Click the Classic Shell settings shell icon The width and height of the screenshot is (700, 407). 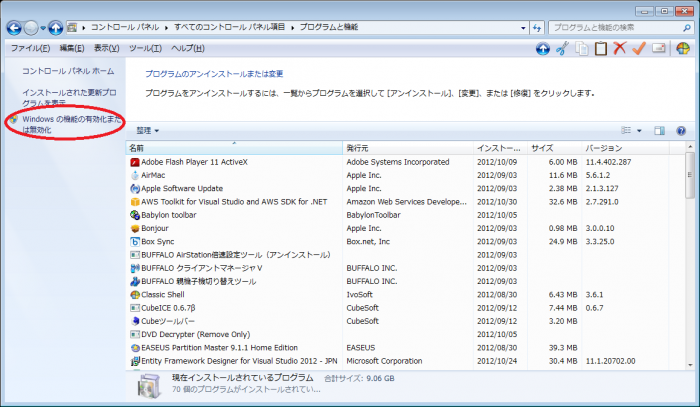[x=683, y=48]
